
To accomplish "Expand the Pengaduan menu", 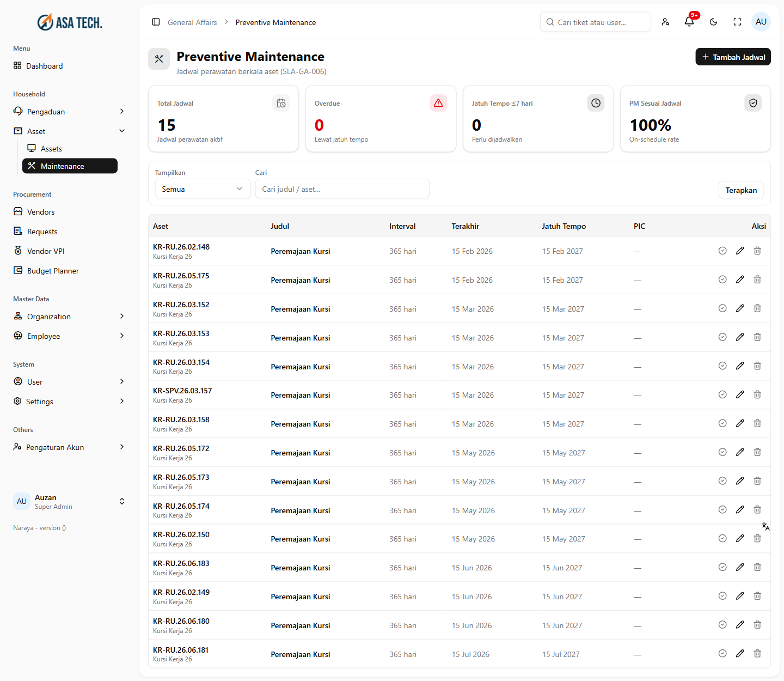I will pos(69,111).
